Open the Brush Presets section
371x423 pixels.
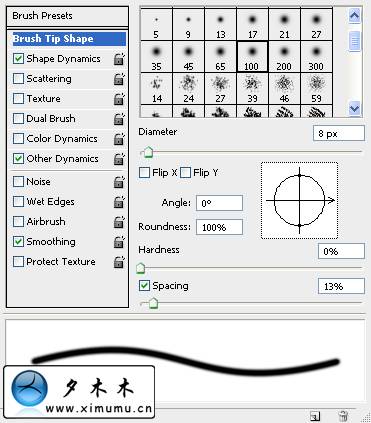67,16
